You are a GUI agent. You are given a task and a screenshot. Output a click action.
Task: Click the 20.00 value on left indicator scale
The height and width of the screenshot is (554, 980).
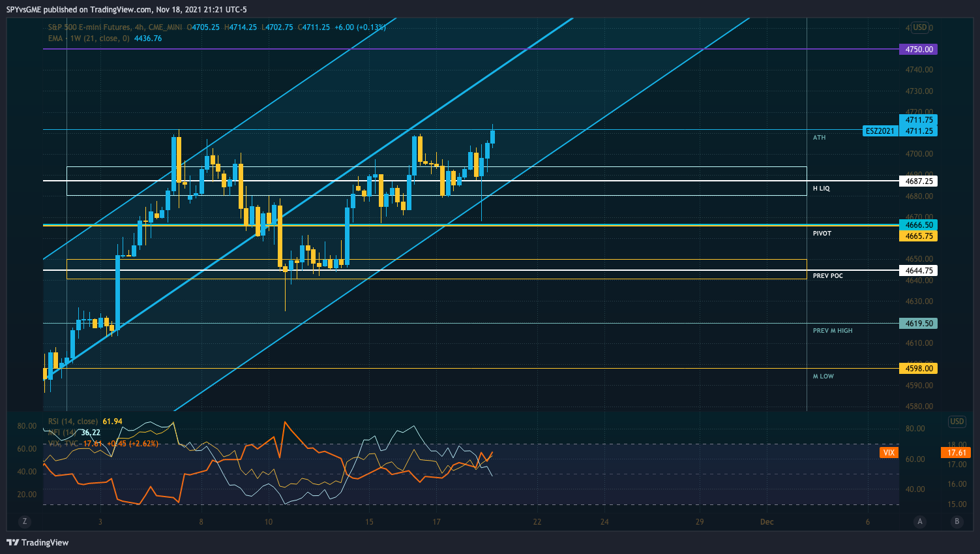pos(27,495)
